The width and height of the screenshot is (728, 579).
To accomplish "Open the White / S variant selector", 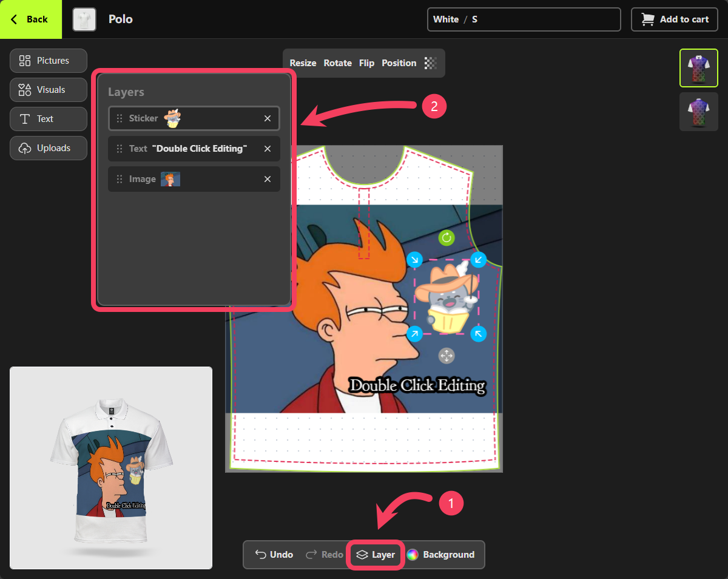I will (x=524, y=19).
